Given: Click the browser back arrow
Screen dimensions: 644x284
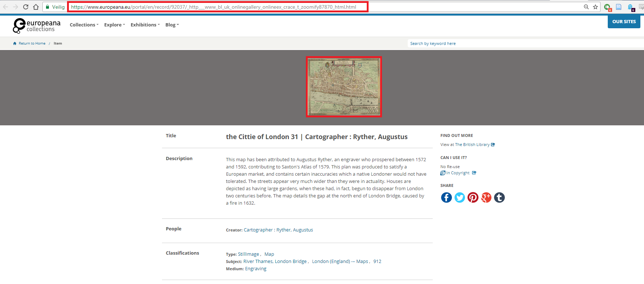Looking at the screenshot, I should 5,7.
